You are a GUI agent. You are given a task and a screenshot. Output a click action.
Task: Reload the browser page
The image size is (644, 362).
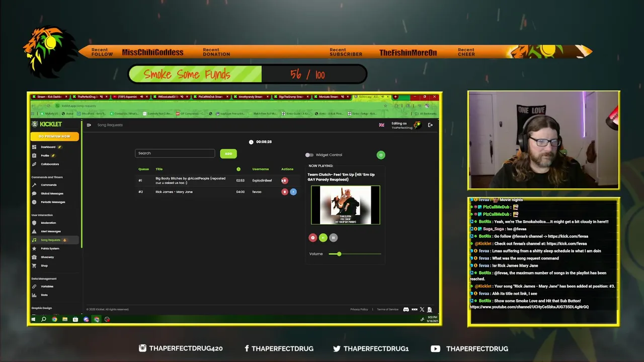click(x=48, y=106)
